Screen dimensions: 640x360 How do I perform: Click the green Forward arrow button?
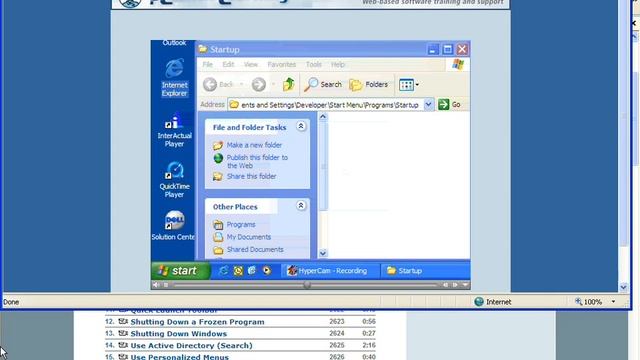click(258, 84)
